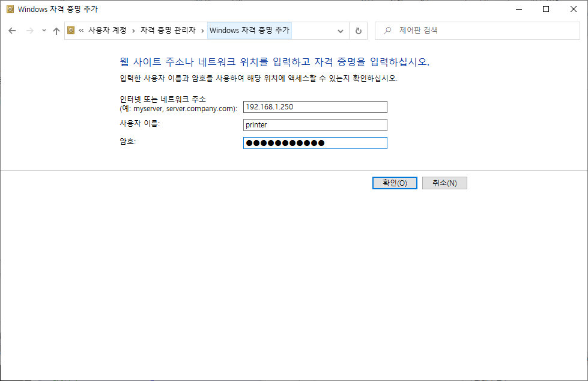The width and height of the screenshot is (588, 381).
Task: Focus the network address field 192.168.1.250
Action: coord(315,107)
